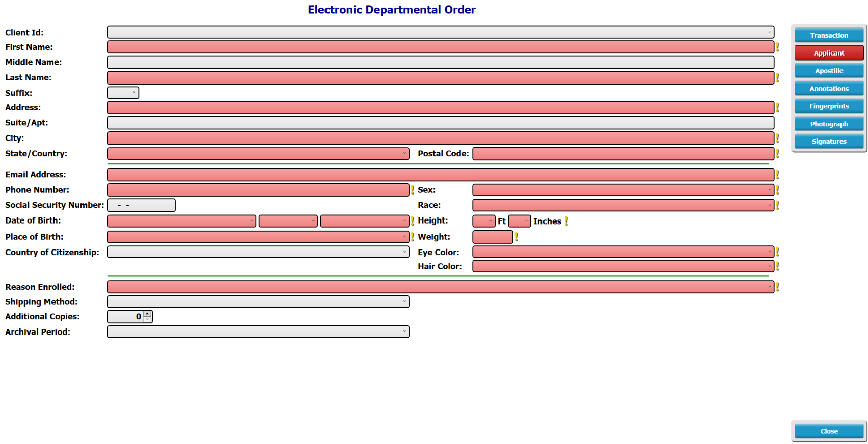Screen dimensions: 868x444
Task: Decrease Additional Copies with down arrow
Action: 147,319
